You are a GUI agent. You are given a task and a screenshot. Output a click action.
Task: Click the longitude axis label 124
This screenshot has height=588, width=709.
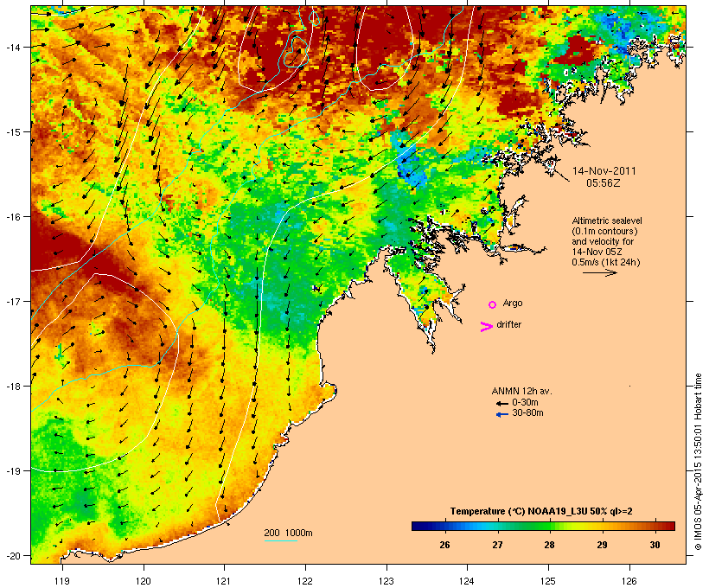tap(467, 581)
